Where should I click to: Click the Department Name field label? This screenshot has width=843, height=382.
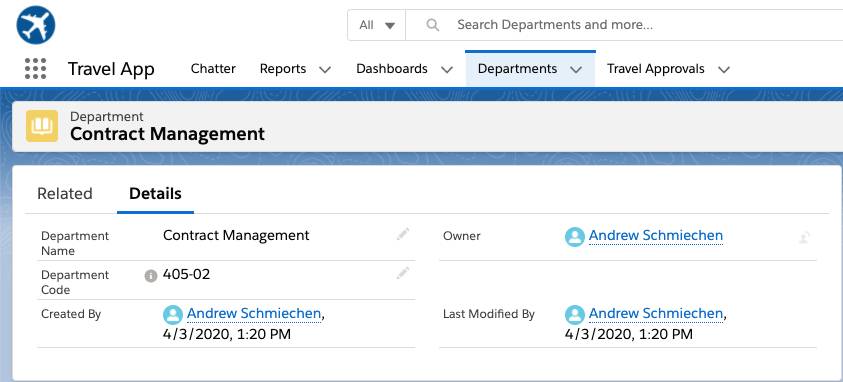point(75,243)
